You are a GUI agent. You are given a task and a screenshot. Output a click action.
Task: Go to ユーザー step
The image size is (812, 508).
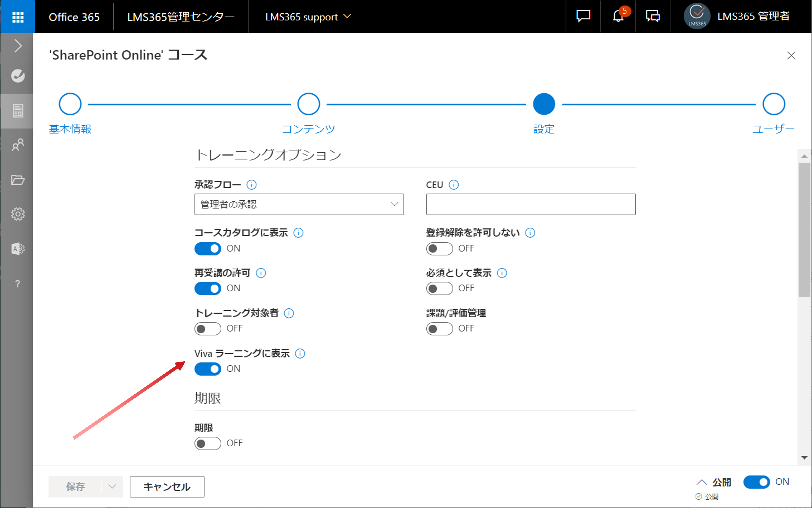(773, 129)
